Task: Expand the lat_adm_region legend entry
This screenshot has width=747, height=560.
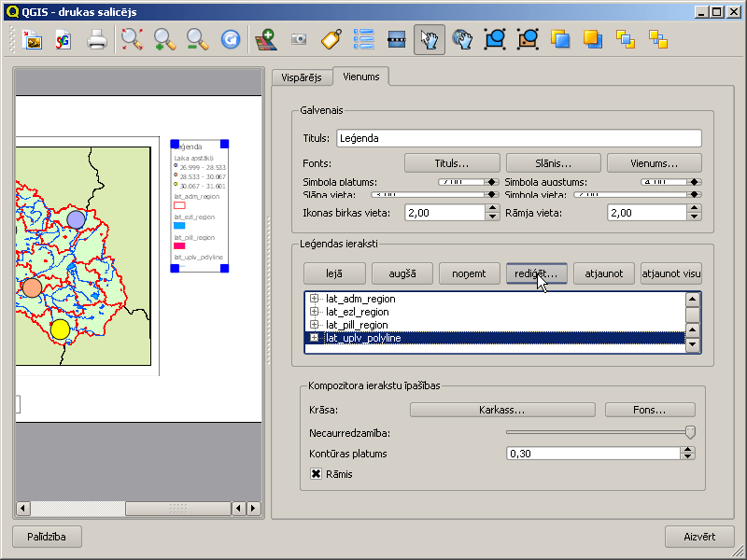Action: [x=314, y=299]
